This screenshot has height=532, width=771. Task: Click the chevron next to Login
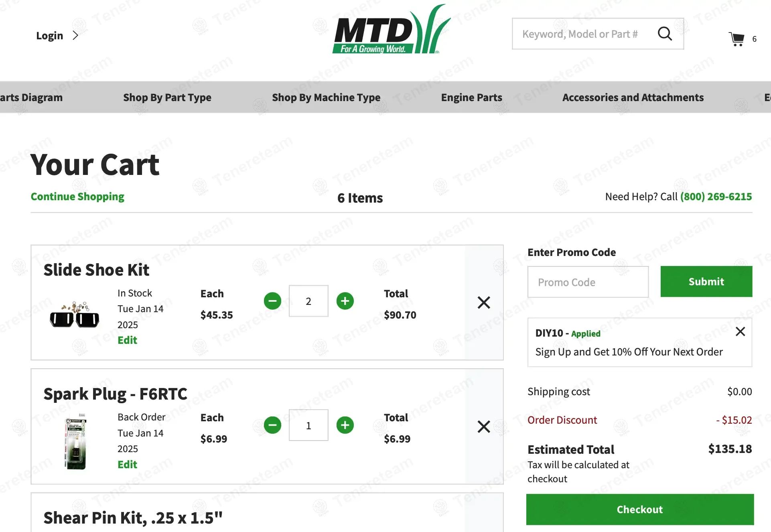tap(75, 35)
